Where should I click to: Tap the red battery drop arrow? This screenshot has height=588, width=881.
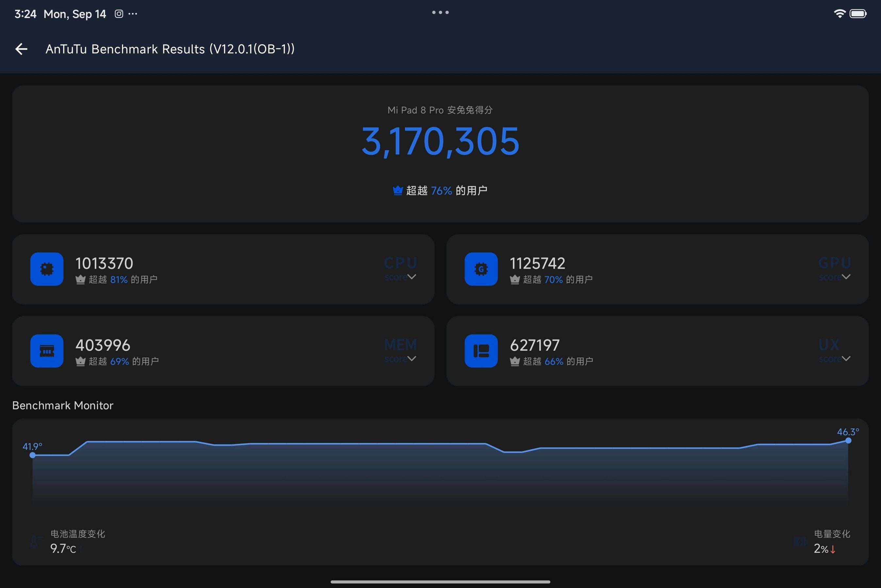(833, 549)
